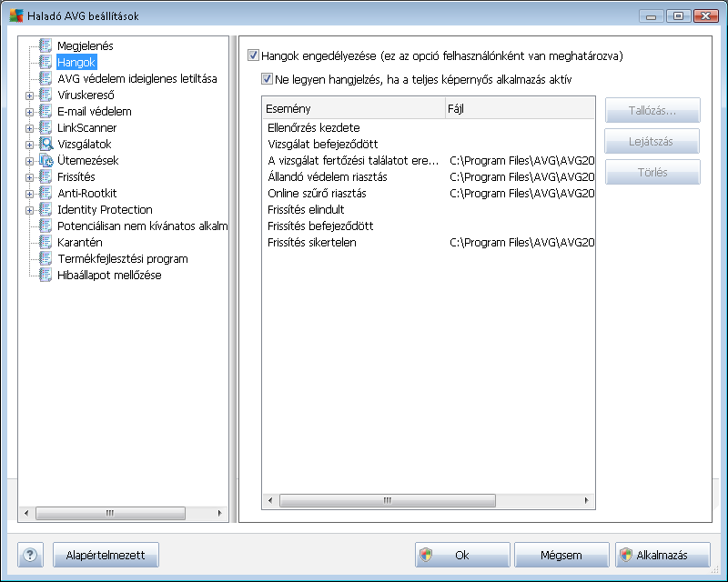728x582 pixels.
Task: Click the AVG logo in title bar
Action: pos(16,15)
